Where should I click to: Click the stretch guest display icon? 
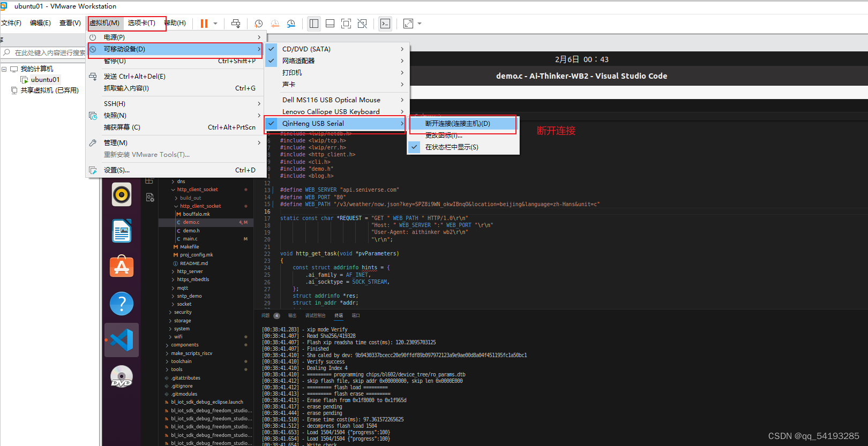pyautogui.click(x=408, y=24)
